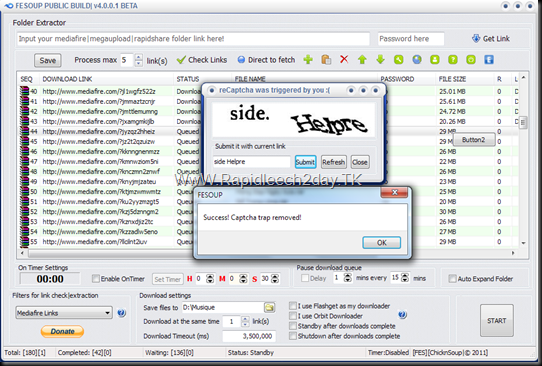542x366 pixels.
Task: Click the link list vertical scrollbar thumb
Action: click(523, 122)
